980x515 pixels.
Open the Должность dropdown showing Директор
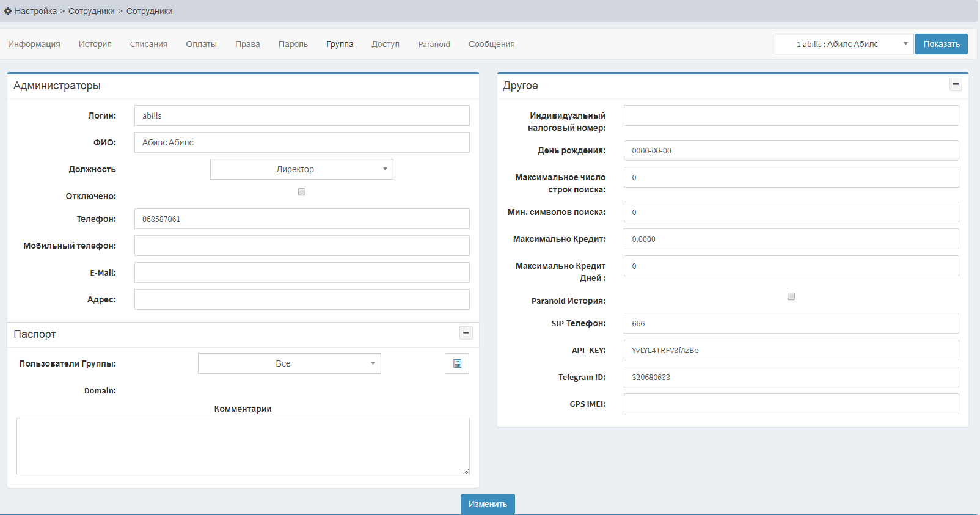point(302,169)
